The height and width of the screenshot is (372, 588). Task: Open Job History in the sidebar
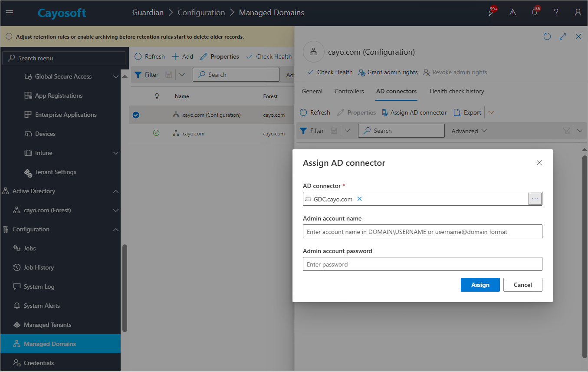39,267
